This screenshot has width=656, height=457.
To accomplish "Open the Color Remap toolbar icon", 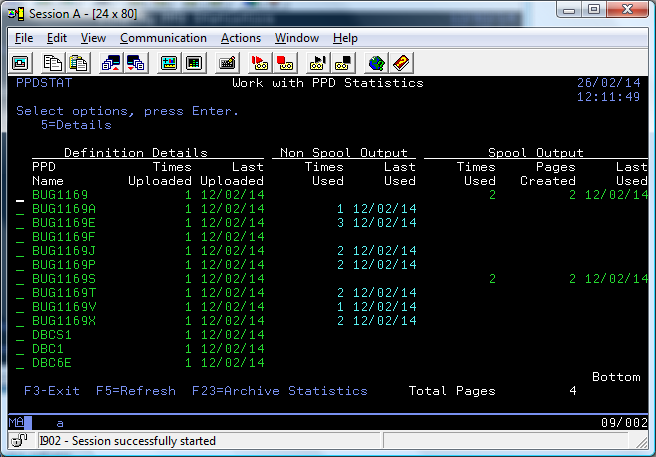I will point(169,63).
